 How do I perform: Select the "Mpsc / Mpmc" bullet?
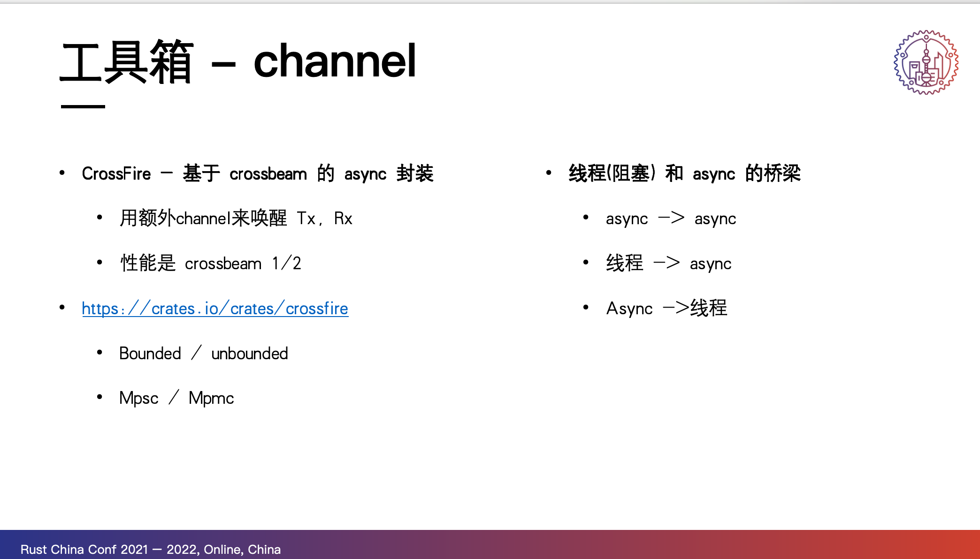[x=176, y=398]
